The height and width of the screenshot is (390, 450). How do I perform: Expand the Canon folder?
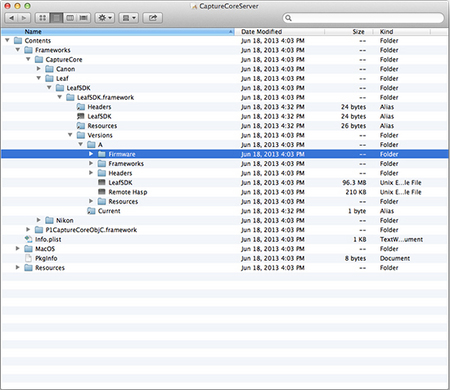(x=39, y=69)
